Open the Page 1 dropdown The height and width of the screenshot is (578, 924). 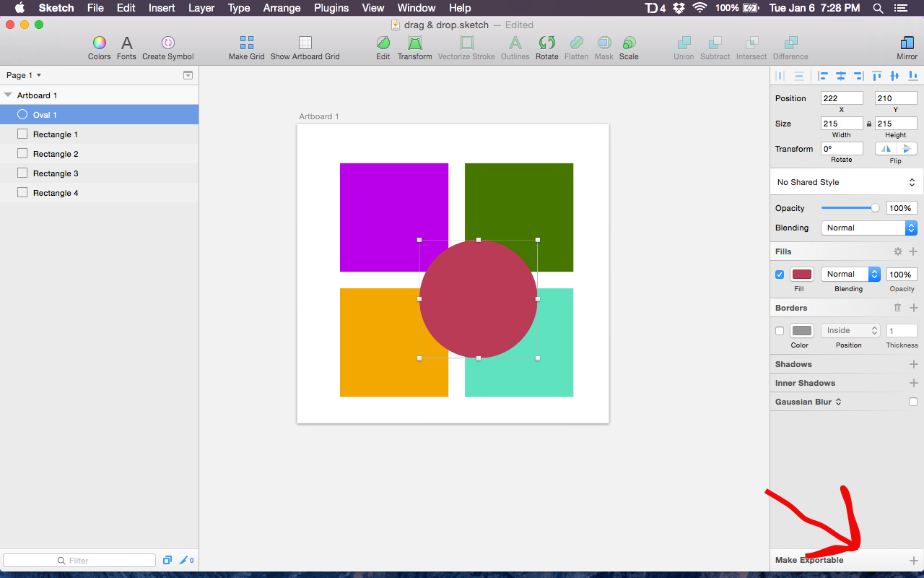[x=24, y=75]
